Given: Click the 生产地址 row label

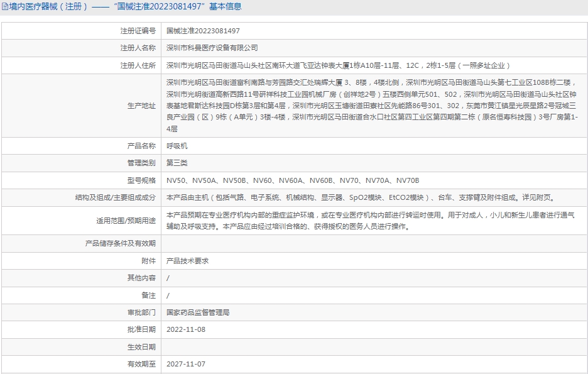Looking at the screenshot, I should point(141,106).
